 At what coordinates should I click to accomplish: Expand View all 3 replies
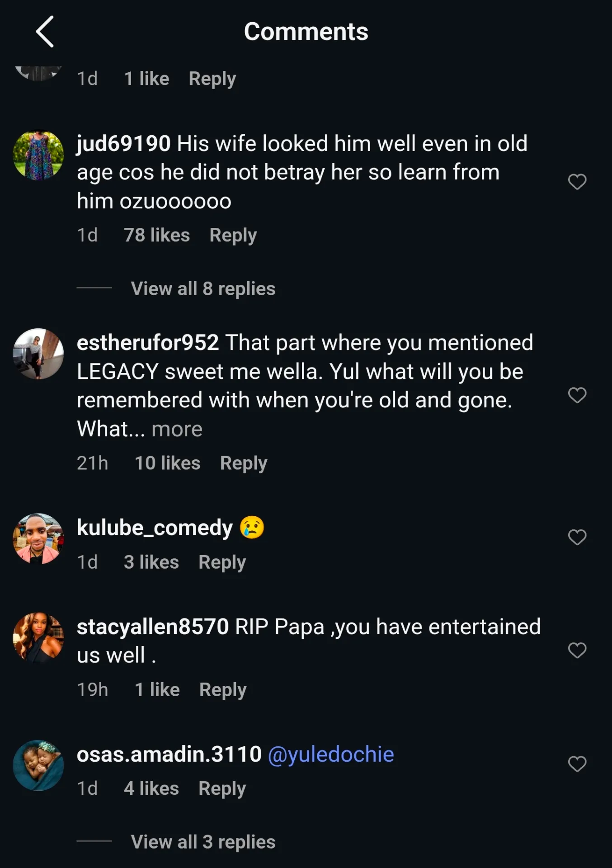click(x=203, y=842)
